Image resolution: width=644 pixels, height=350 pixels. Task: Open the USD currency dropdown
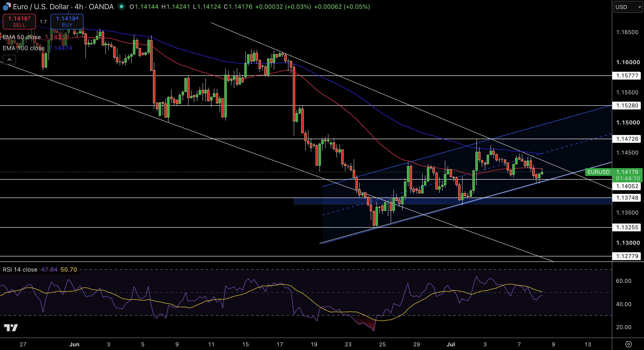[628, 7]
